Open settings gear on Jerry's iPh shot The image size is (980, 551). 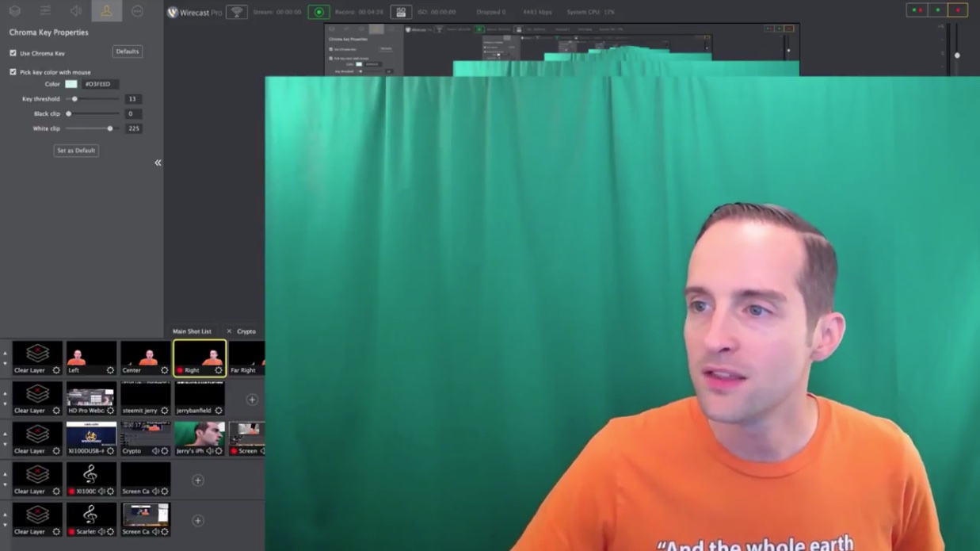click(x=219, y=451)
